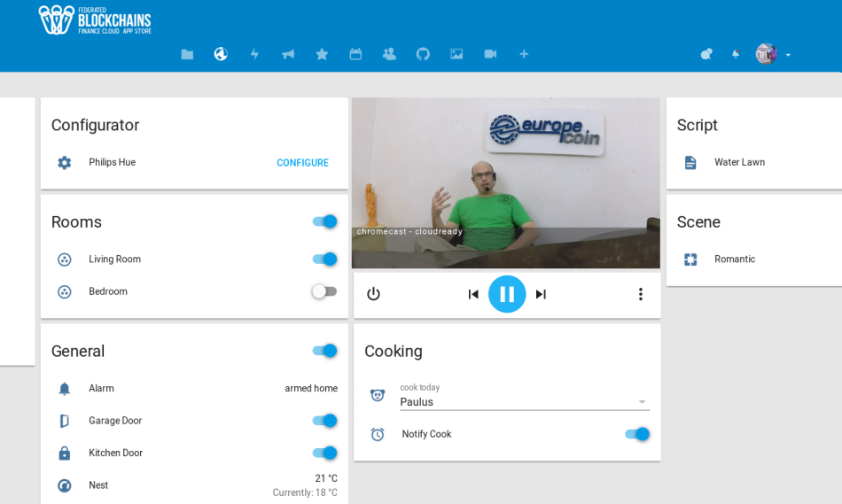Open the GitHub icon in navigation
Screen dimensions: 842x504
[x=423, y=54]
